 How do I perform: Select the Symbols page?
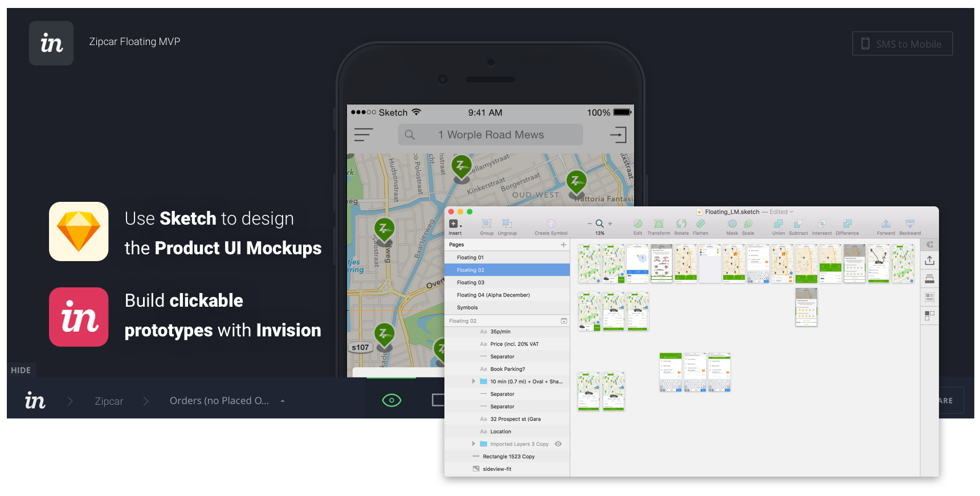pyautogui.click(x=507, y=308)
